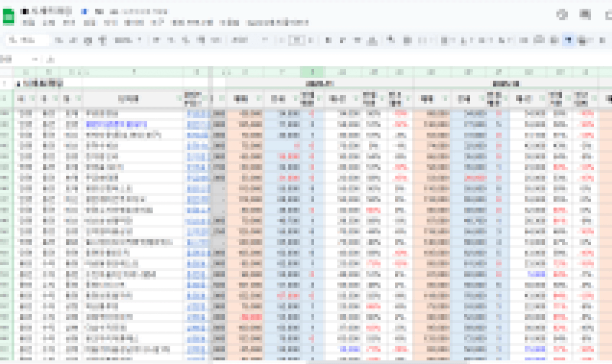Click the menu search box
The image size is (612, 364).
pyautogui.click(x=27, y=41)
